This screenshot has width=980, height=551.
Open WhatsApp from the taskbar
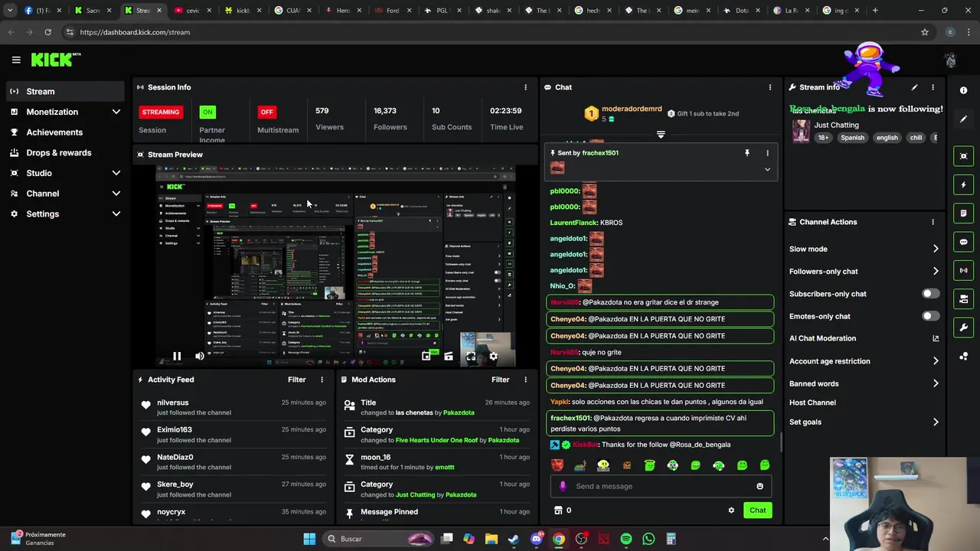point(648,539)
